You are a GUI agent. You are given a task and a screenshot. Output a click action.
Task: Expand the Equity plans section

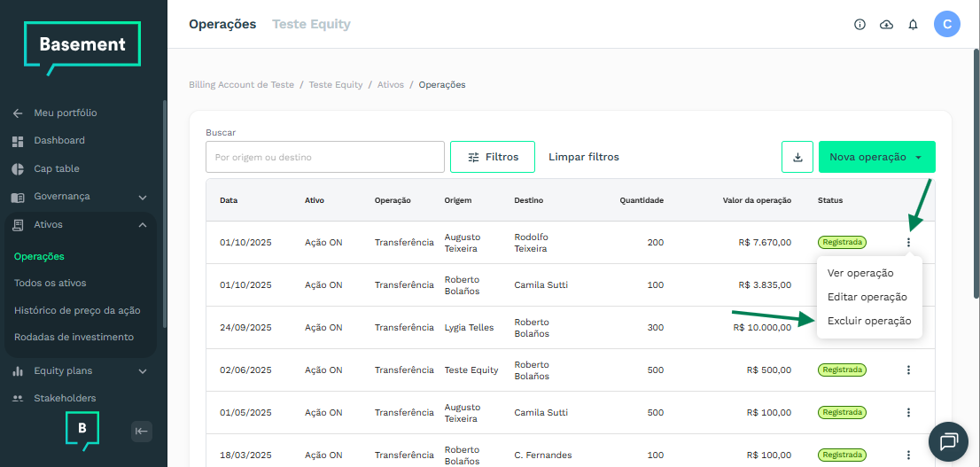(x=143, y=371)
